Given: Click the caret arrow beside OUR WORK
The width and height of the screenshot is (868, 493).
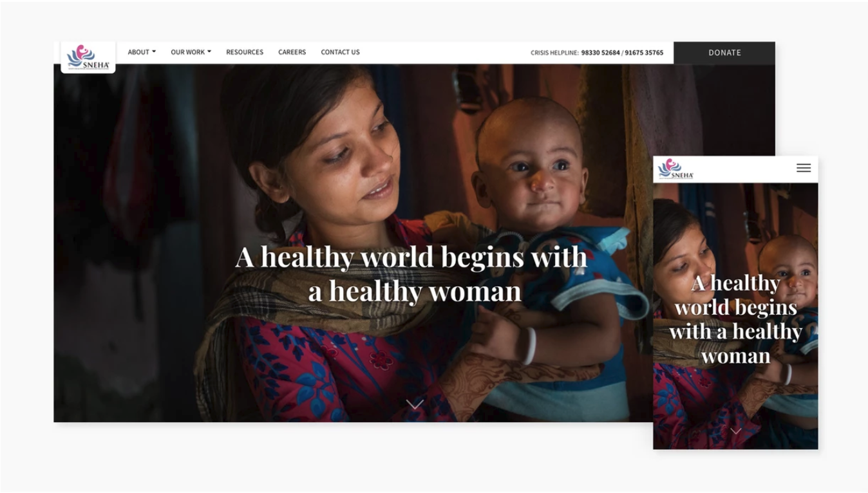Looking at the screenshot, I should click(209, 52).
